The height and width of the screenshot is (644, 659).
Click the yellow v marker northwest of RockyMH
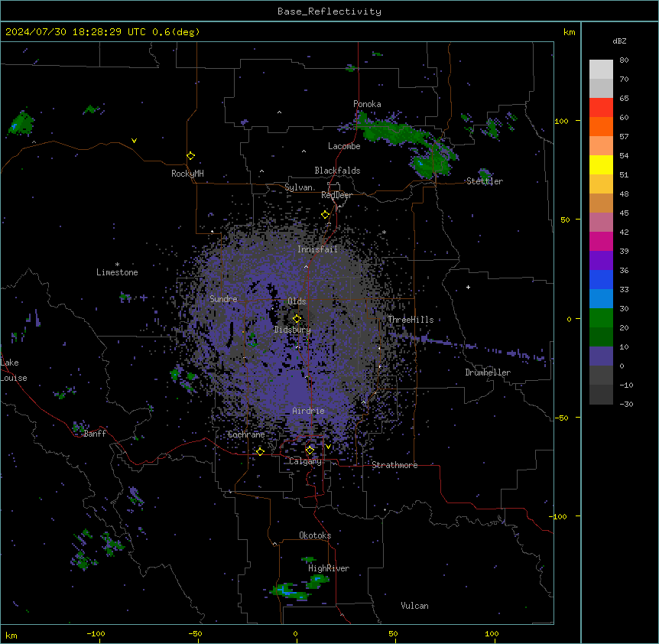134,141
